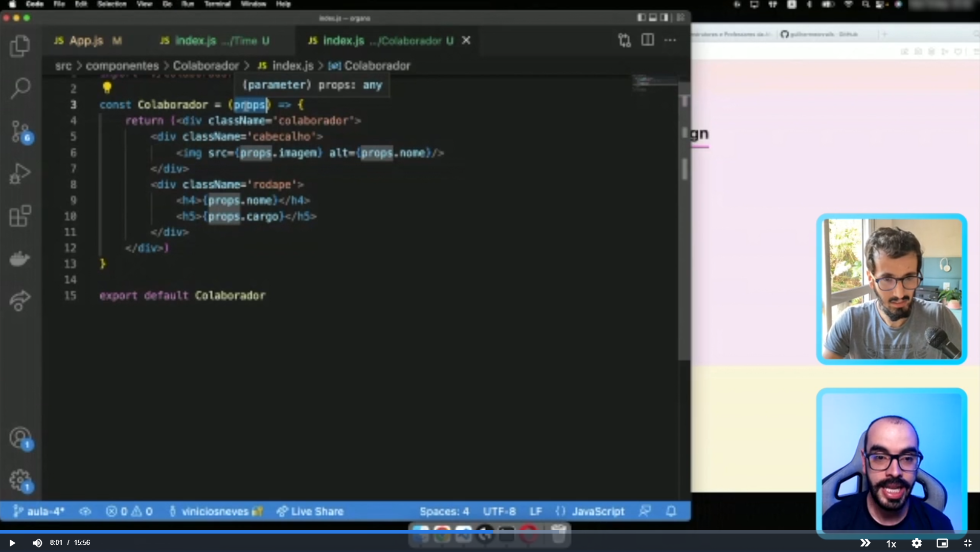Open video player settings gear
Image resolution: width=980 pixels, height=552 pixels.
point(917,543)
